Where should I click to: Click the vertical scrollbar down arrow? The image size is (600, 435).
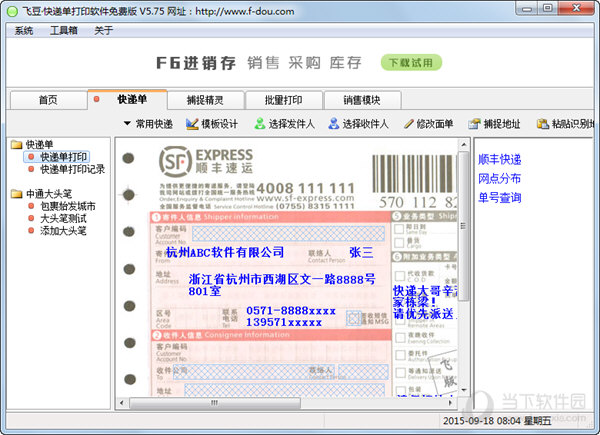click(x=464, y=390)
